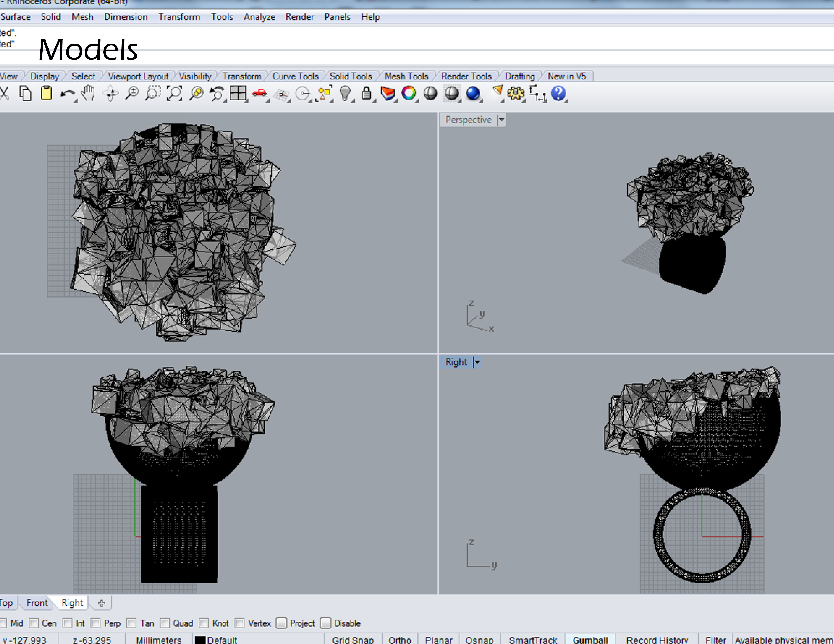Screen dimensions: 834x644
Task: Switch to the Mesh Tools toolbar tab
Action: [x=406, y=76]
